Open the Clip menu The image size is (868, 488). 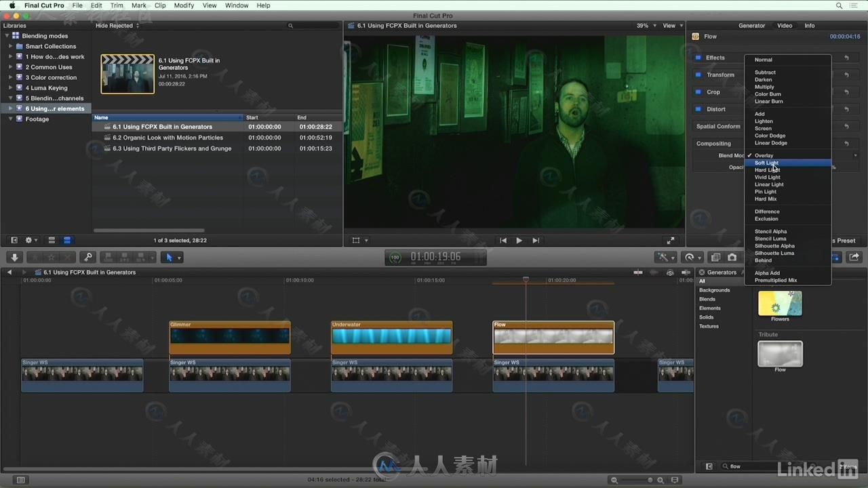point(160,5)
